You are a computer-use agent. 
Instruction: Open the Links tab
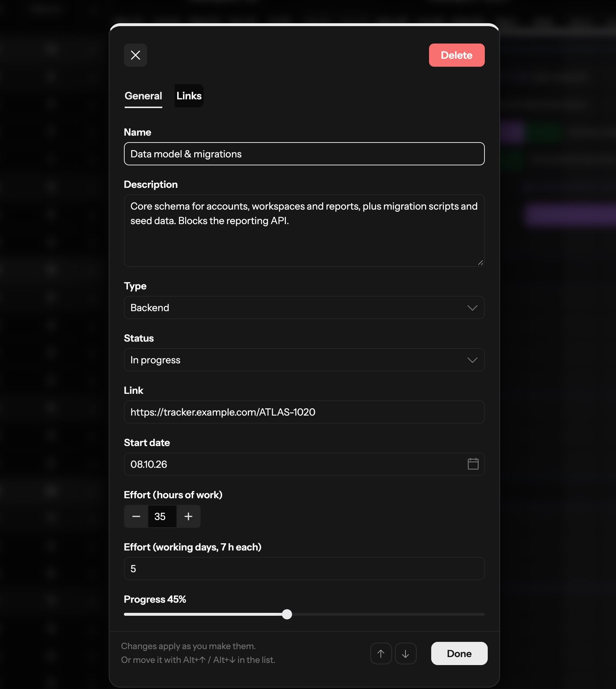click(x=189, y=96)
